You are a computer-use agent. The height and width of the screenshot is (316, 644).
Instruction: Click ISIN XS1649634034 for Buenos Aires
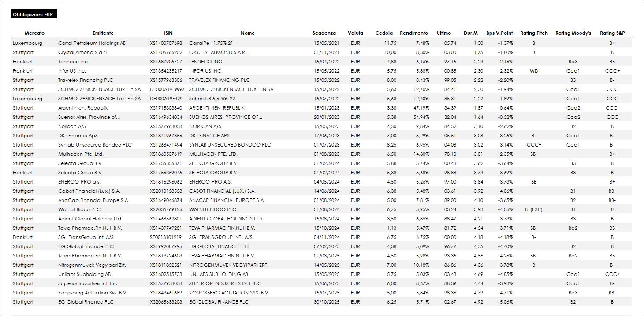[166, 118]
